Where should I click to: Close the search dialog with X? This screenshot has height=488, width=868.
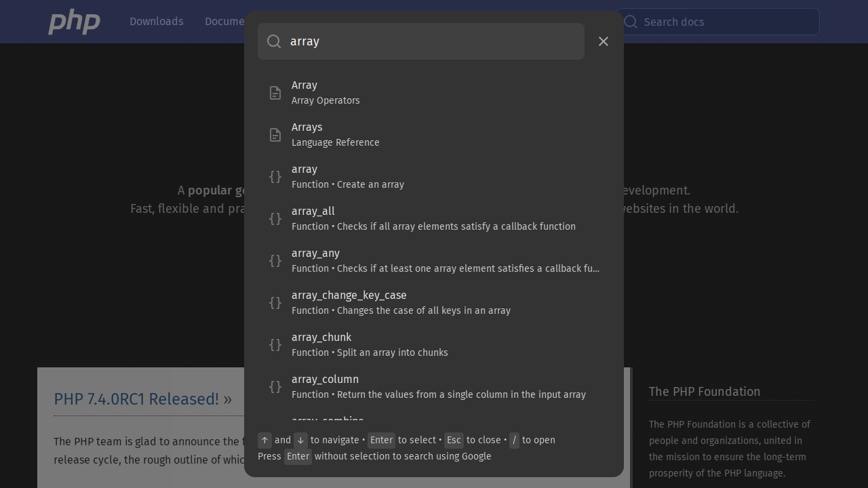click(604, 41)
